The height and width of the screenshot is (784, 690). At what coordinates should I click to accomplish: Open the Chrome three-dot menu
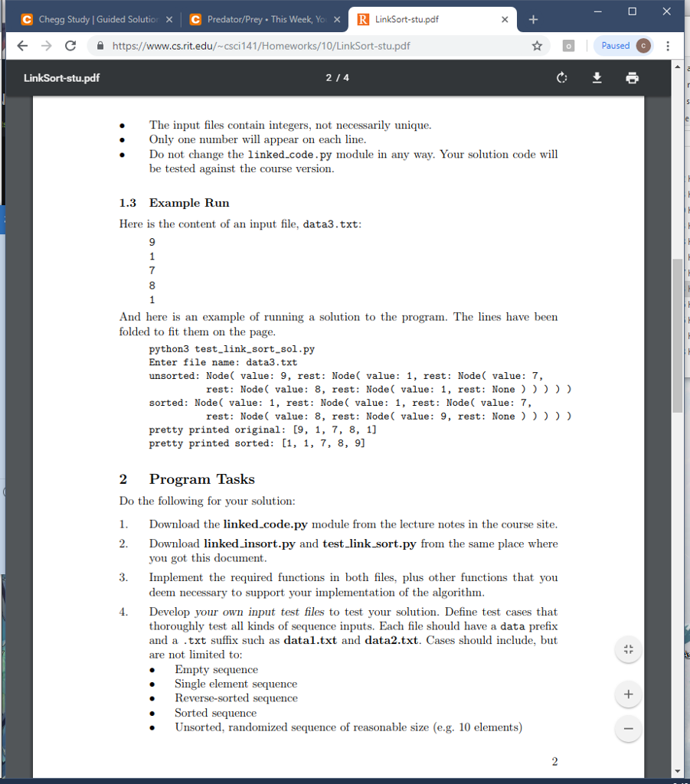point(668,46)
